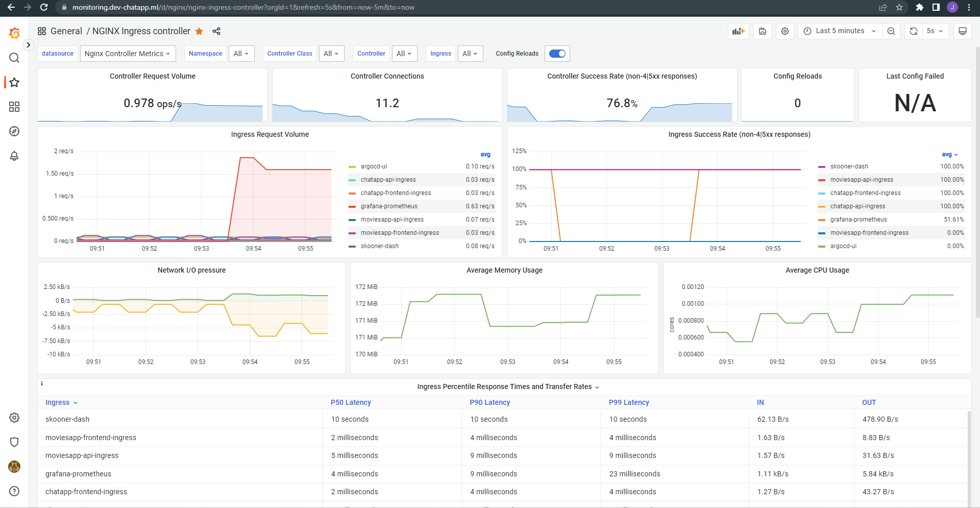Viewport: 980px width, 508px height.
Task: Open Network I/O pressure panel title
Action: 191,270
